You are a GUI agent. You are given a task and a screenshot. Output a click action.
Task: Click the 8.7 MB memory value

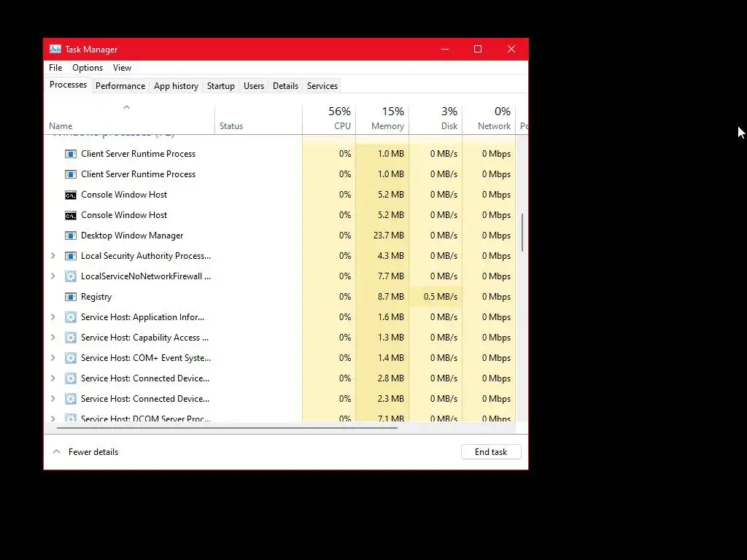coord(391,297)
